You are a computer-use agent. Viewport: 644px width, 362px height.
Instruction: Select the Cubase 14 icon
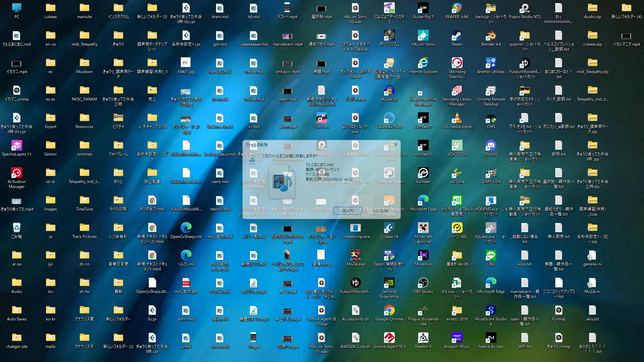point(389,228)
